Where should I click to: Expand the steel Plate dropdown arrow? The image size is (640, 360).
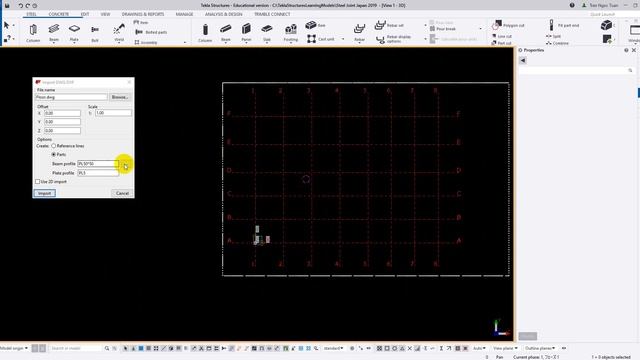(74, 43)
